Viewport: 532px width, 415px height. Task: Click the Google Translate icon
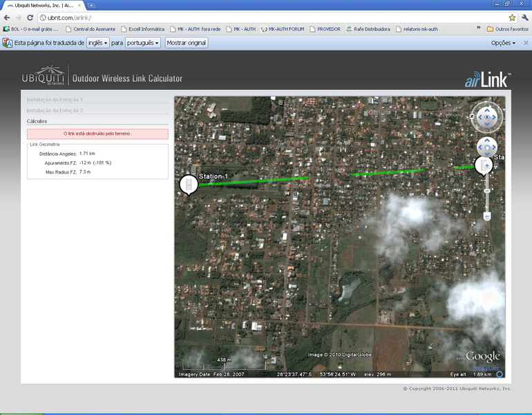point(8,43)
